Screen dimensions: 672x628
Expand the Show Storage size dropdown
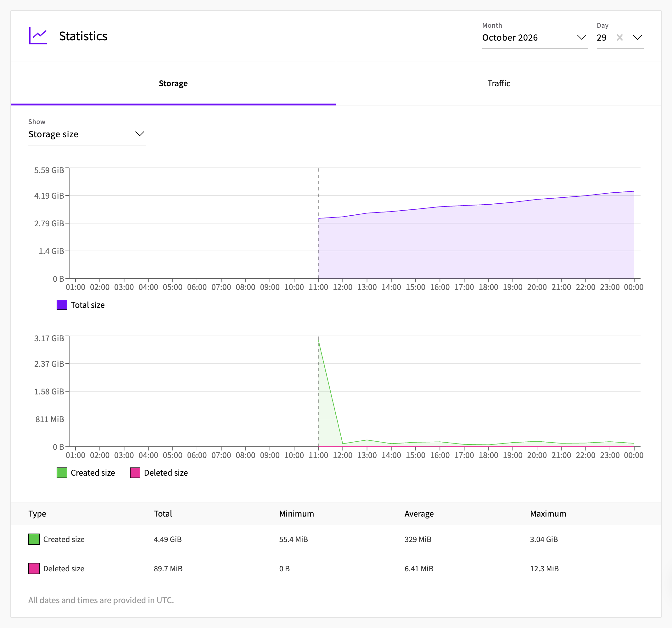87,134
